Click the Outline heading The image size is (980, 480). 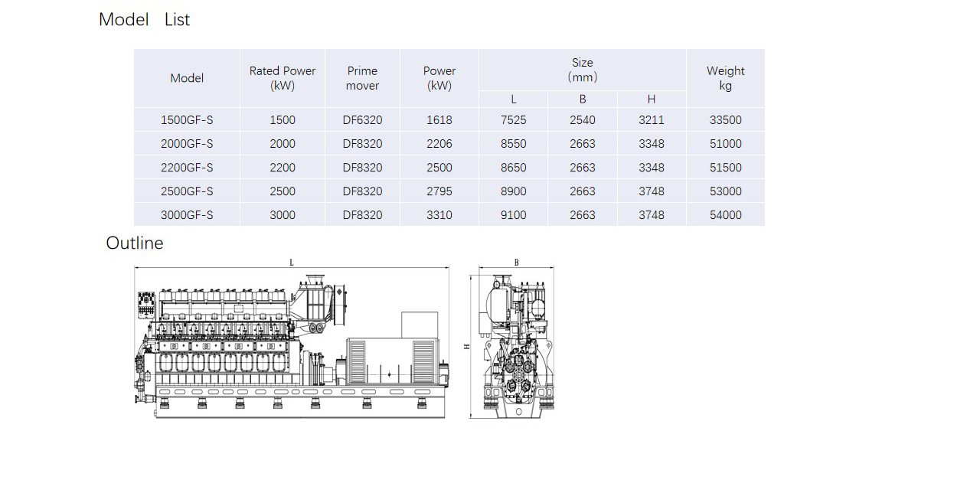tap(135, 243)
